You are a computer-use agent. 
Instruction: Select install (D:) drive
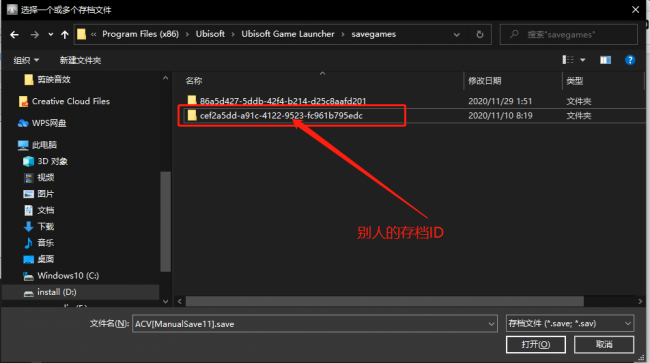(x=50, y=292)
